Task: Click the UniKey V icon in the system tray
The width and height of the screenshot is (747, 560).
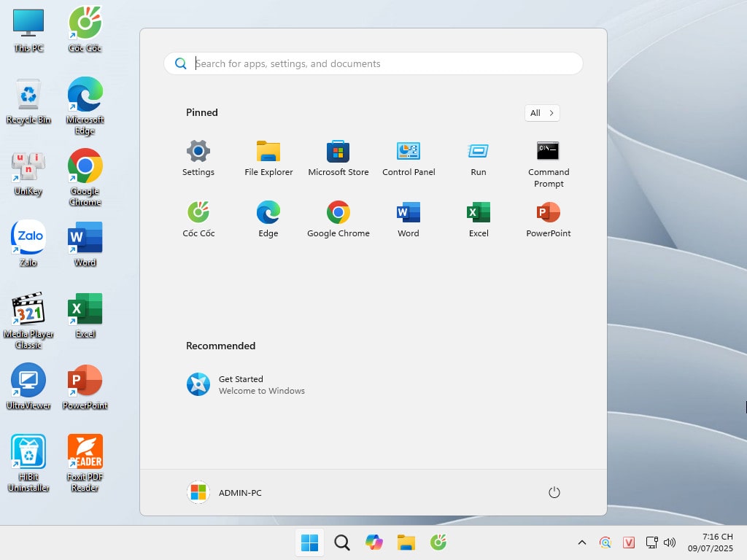Action: (628, 542)
